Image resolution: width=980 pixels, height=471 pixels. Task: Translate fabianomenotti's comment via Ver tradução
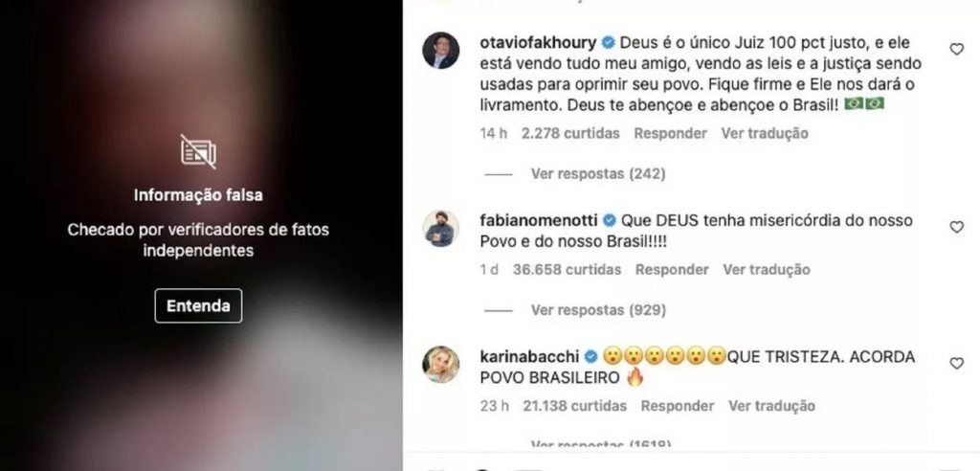tap(767, 270)
